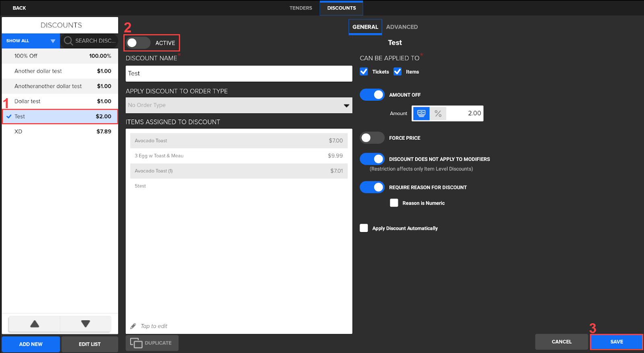Check Apply Discount Automatically
The height and width of the screenshot is (353, 644).
[x=364, y=228]
